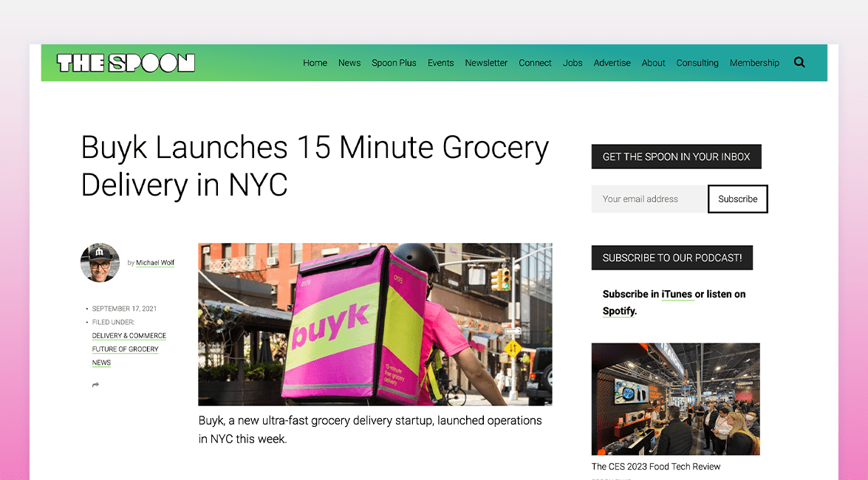Open the Home menu item
This screenshot has width=868, height=480.
pyautogui.click(x=315, y=63)
